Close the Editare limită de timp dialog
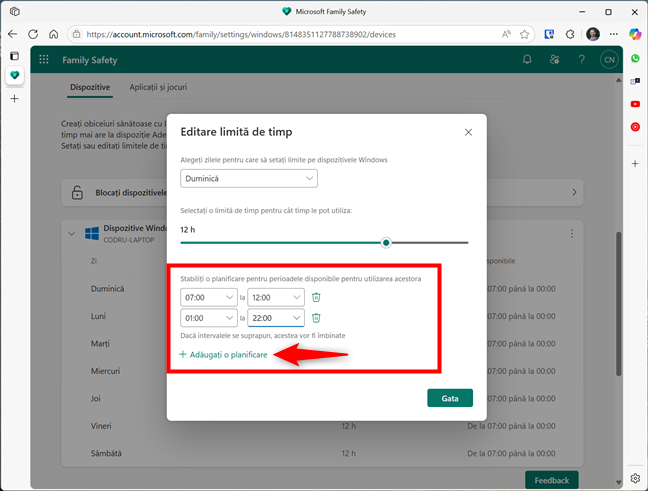This screenshot has width=648, height=491. click(468, 132)
